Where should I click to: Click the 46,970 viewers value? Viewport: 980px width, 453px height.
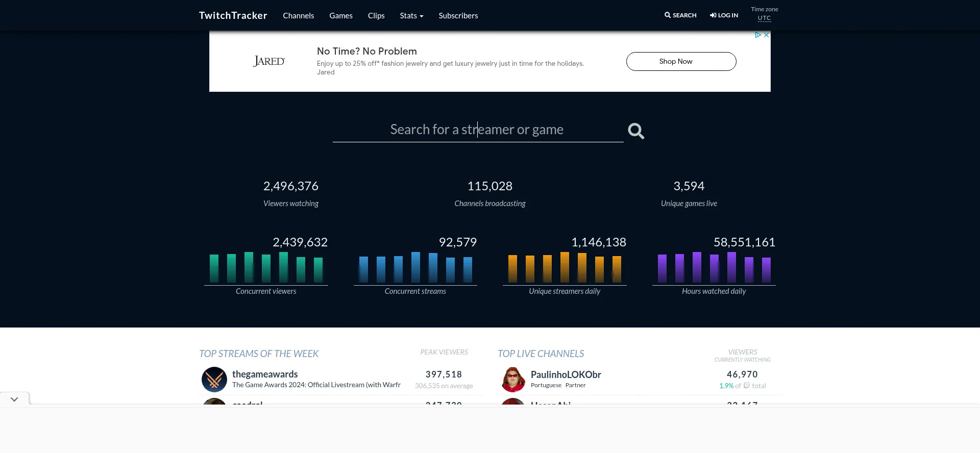pyautogui.click(x=742, y=374)
